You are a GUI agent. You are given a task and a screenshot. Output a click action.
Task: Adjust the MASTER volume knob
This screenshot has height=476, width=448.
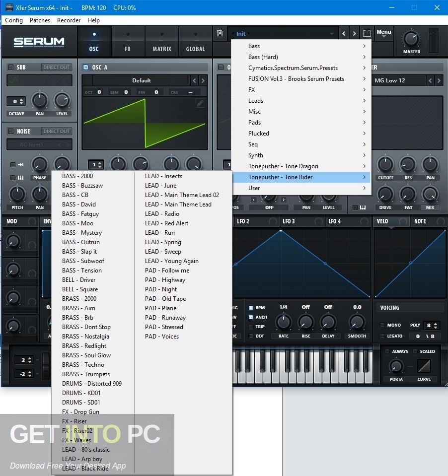tap(411, 39)
